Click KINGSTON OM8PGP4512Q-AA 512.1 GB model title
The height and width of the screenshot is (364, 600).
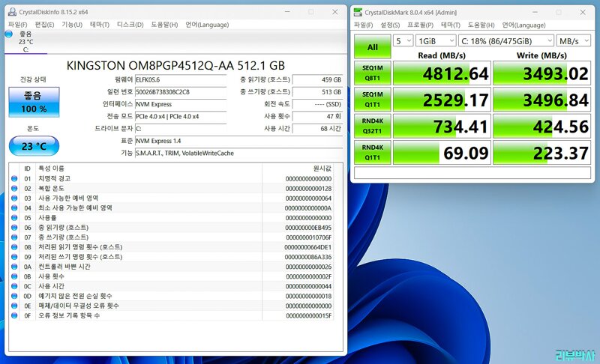coord(175,66)
